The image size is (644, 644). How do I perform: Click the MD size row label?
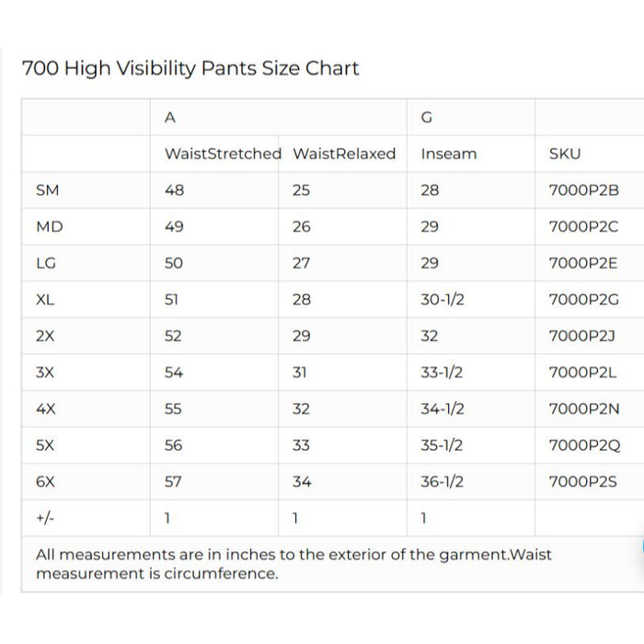49,226
